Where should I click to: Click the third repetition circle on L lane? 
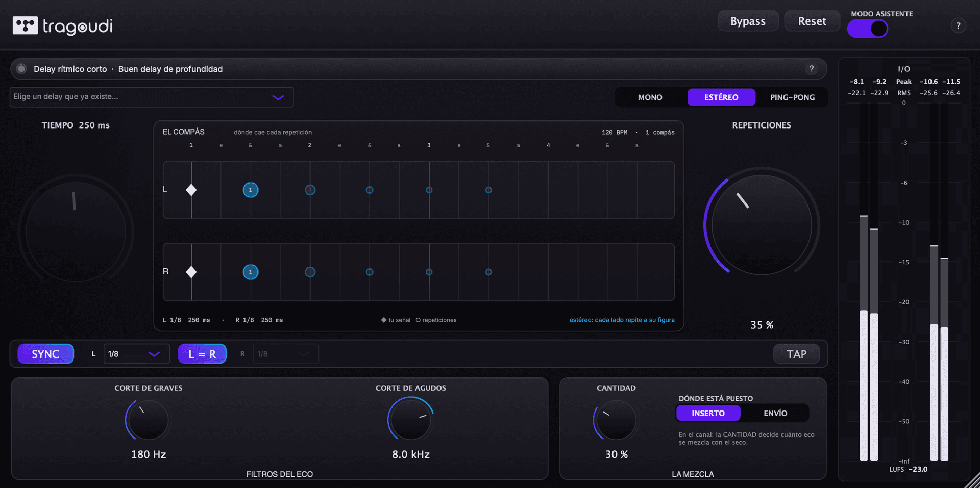click(370, 190)
